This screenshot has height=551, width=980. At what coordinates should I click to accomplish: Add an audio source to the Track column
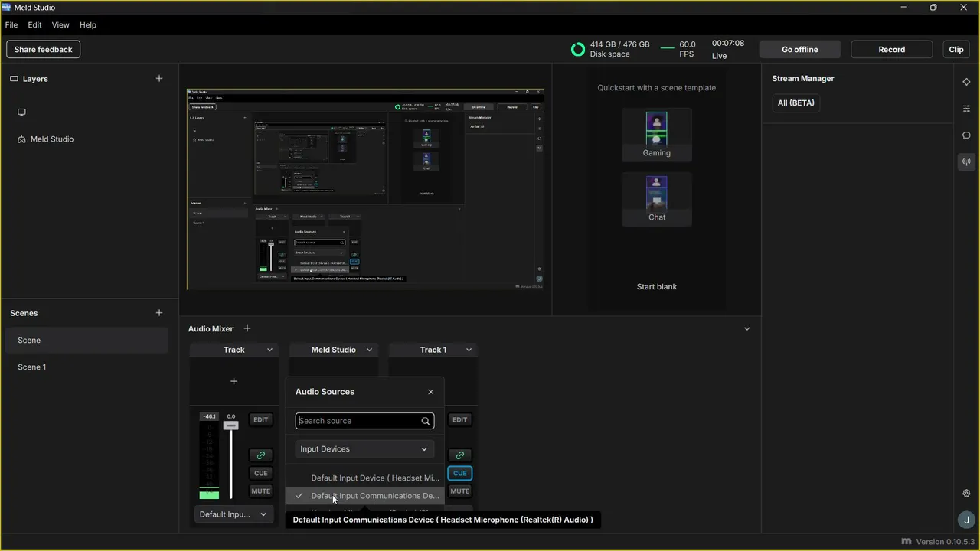[234, 381]
